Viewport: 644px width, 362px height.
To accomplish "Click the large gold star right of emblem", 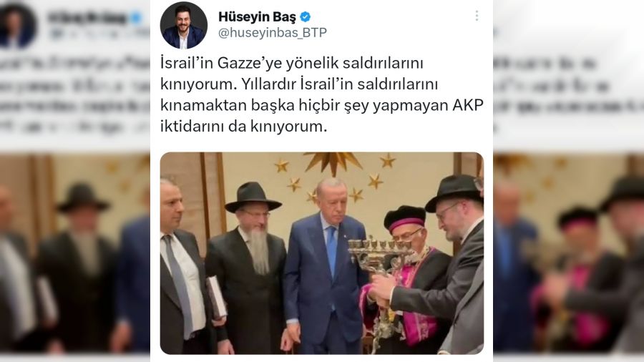I will pos(387,160).
